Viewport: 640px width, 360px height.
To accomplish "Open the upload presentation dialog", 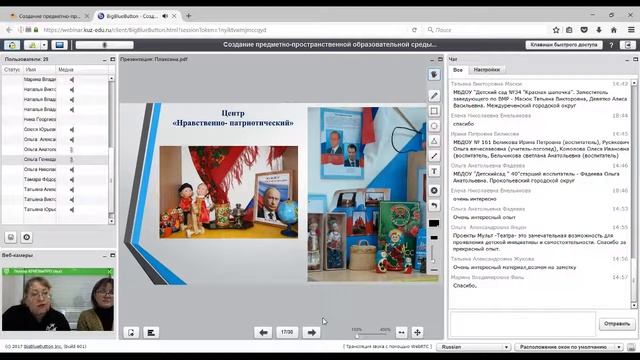I will (131, 333).
